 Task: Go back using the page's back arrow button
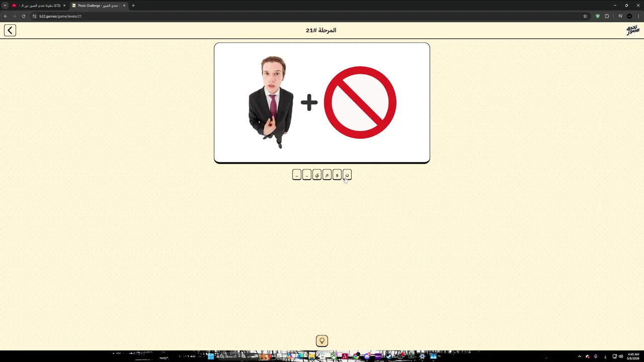pos(10,30)
